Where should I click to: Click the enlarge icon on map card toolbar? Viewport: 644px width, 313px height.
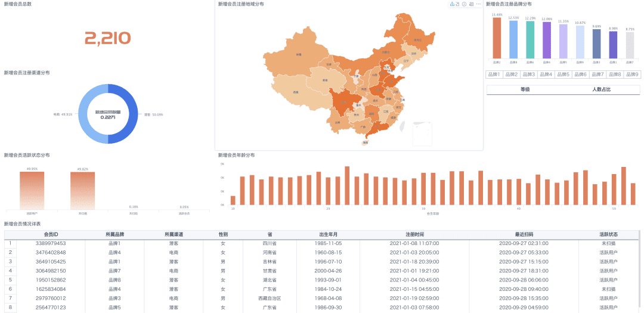click(x=457, y=4)
